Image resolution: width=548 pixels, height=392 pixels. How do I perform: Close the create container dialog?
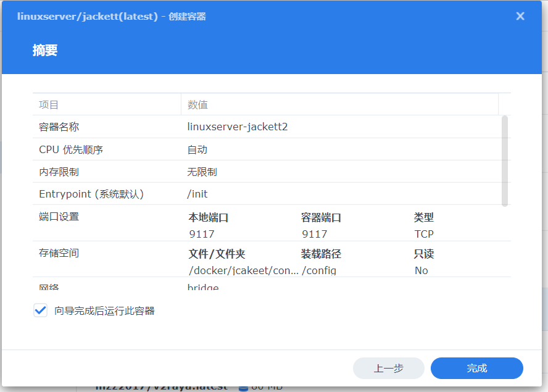click(x=520, y=16)
